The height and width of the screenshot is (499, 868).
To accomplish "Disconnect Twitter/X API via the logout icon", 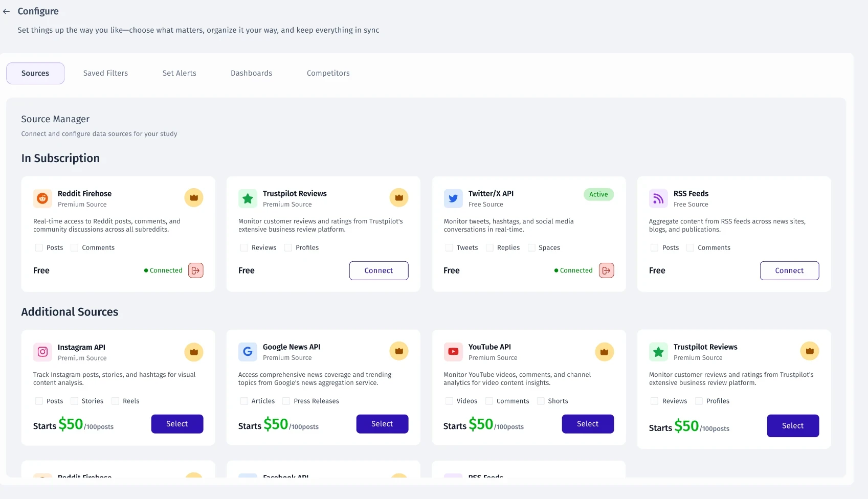I will click(x=607, y=270).
